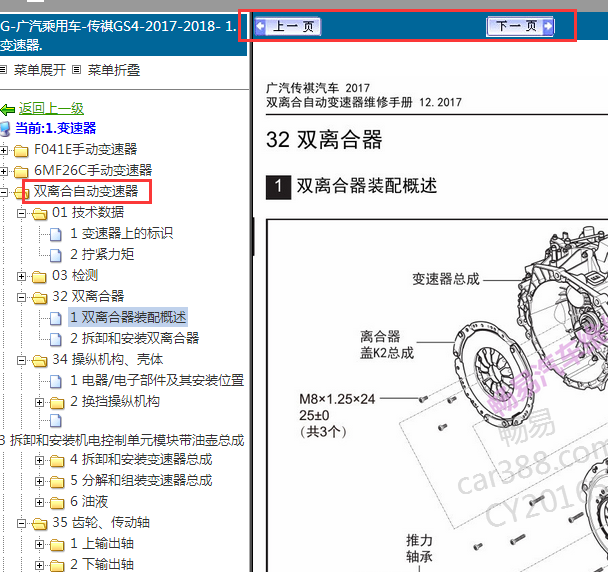
Task: Collapse the 35 齿轮、传动轴 node
Action: click(22, 524)
